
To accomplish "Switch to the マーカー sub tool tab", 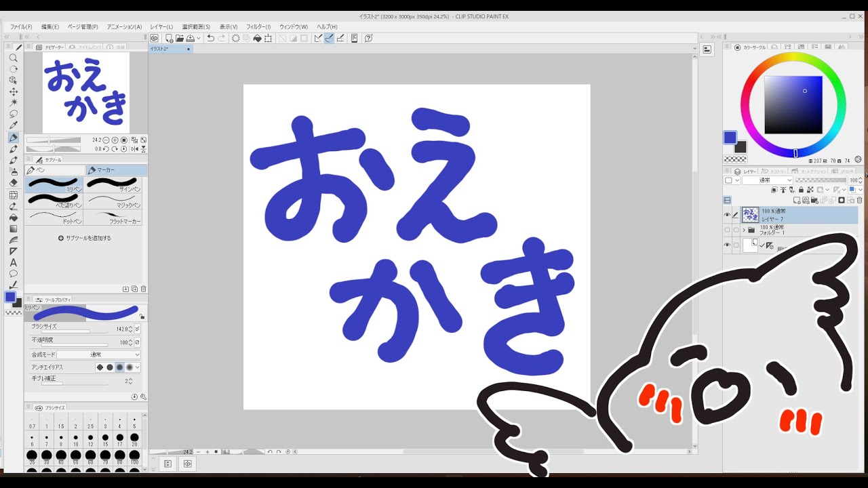I will pos(115,170).
